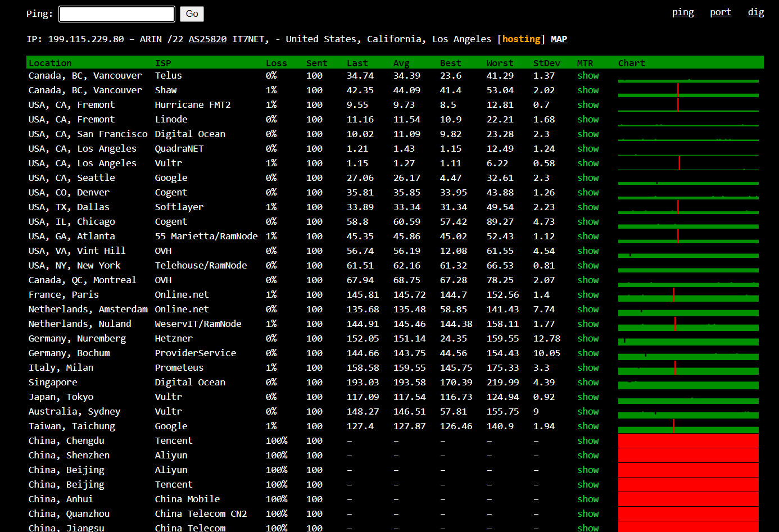Show MTR for Fremont Linode row

point(588,120)
